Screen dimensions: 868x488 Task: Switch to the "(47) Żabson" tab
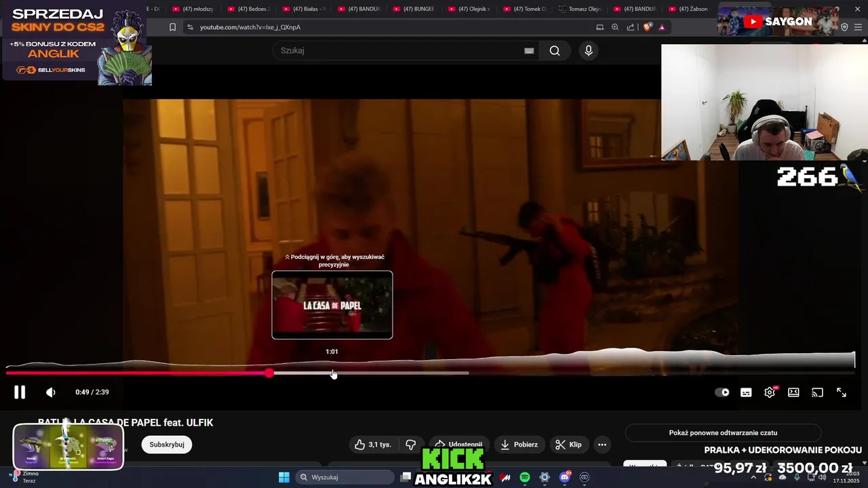(x=690, y=9)
